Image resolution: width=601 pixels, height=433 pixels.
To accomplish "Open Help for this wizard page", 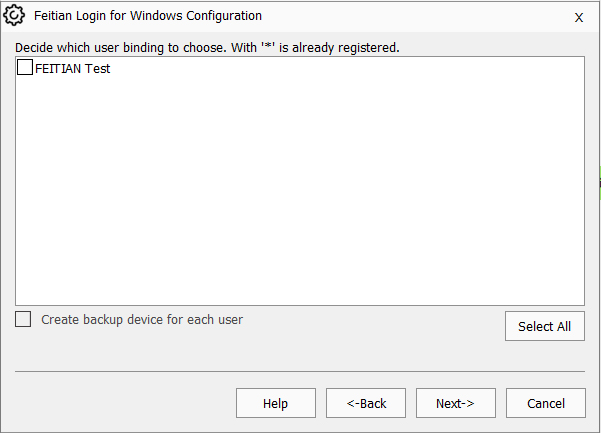I will click(x=276, y=403).
